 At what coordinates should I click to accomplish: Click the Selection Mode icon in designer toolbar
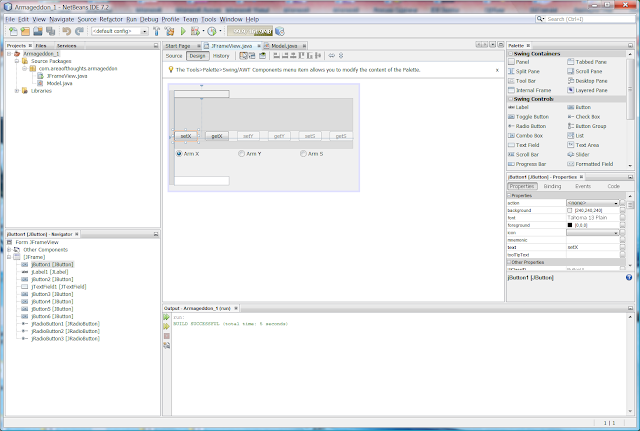coord(243,56)
